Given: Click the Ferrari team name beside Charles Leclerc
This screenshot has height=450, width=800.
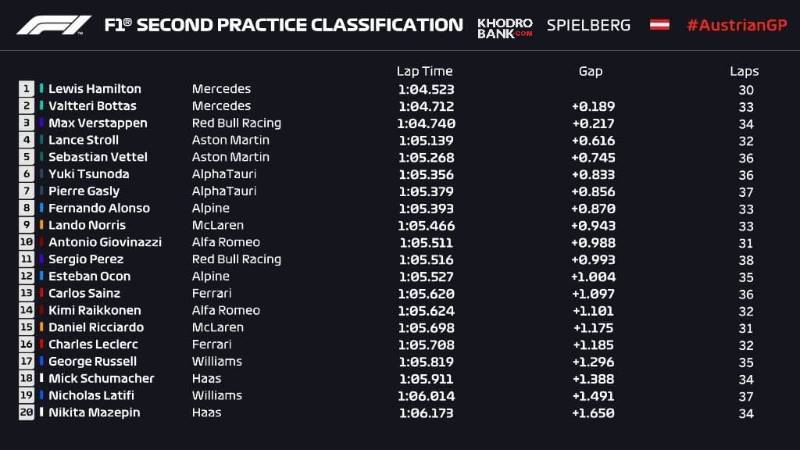Looking at the screenshot, I should (x=211, y=344).
